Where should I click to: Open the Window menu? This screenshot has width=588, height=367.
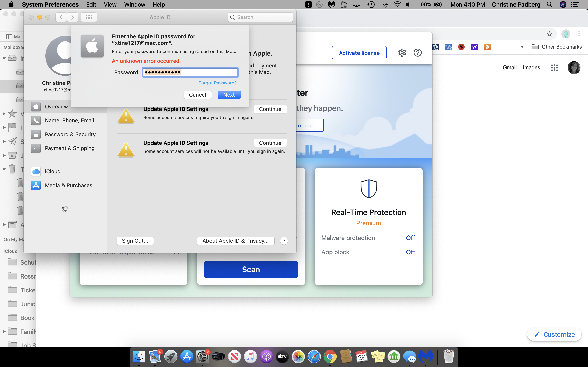[x=134, y=5]
